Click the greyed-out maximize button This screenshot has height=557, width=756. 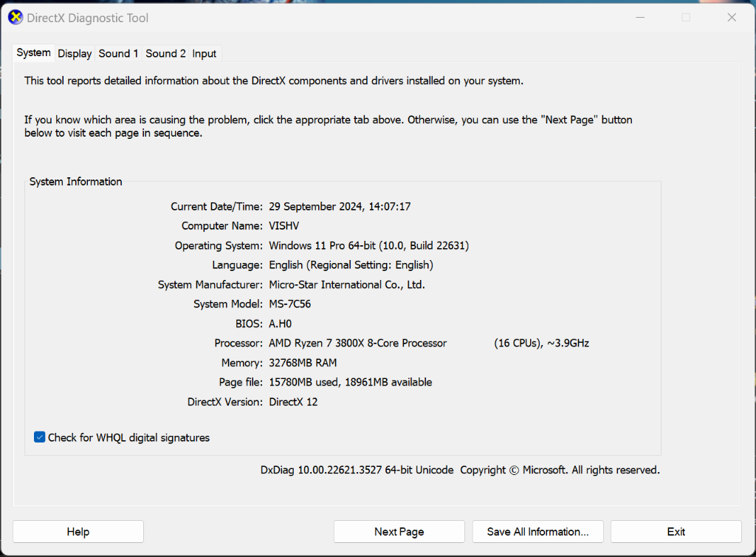(686, 17)
